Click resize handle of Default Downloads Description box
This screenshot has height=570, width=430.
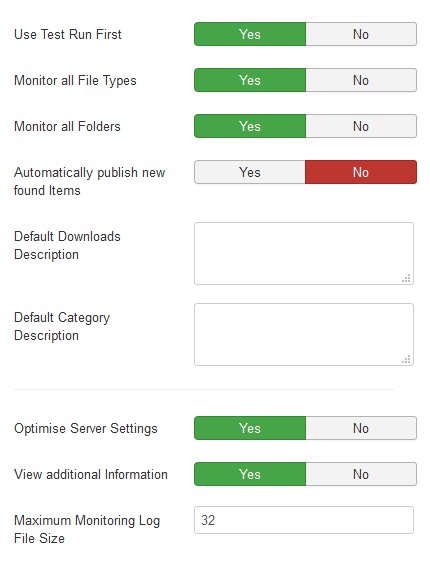[406, 278]
